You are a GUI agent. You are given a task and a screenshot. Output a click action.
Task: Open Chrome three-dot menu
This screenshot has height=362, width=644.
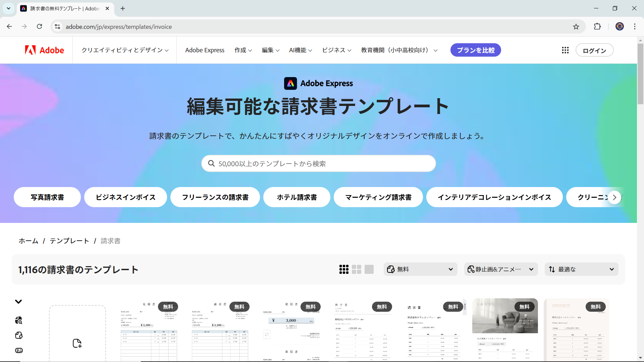point(635,27)
